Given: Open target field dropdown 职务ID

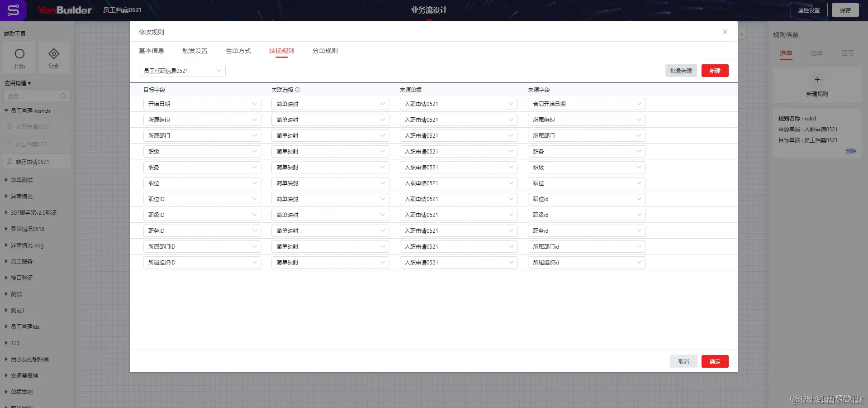Looking at the screenshot, I should click(202, 230).
